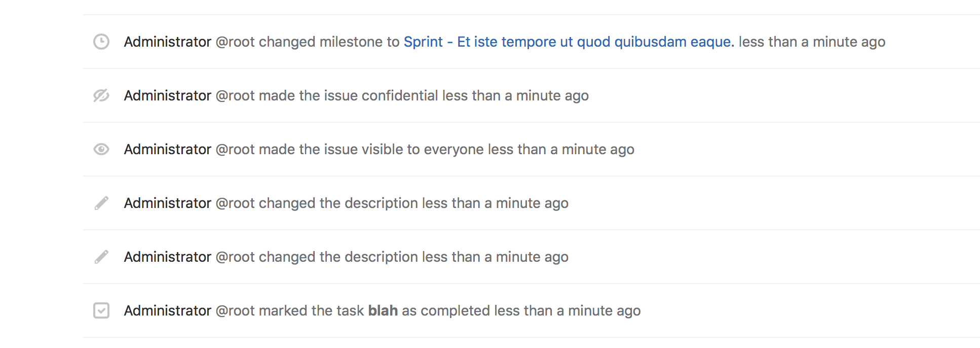The image size is (980, 348).
Task: Open Administrator profile in the milestone change note
Action: 167,42
